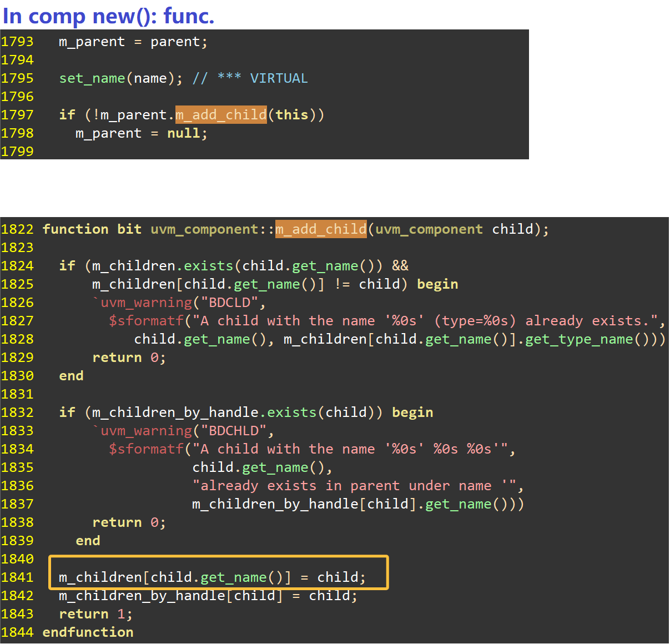Select line number 1793
Viewport: 670px width, 644px height.
pos(18,41)
